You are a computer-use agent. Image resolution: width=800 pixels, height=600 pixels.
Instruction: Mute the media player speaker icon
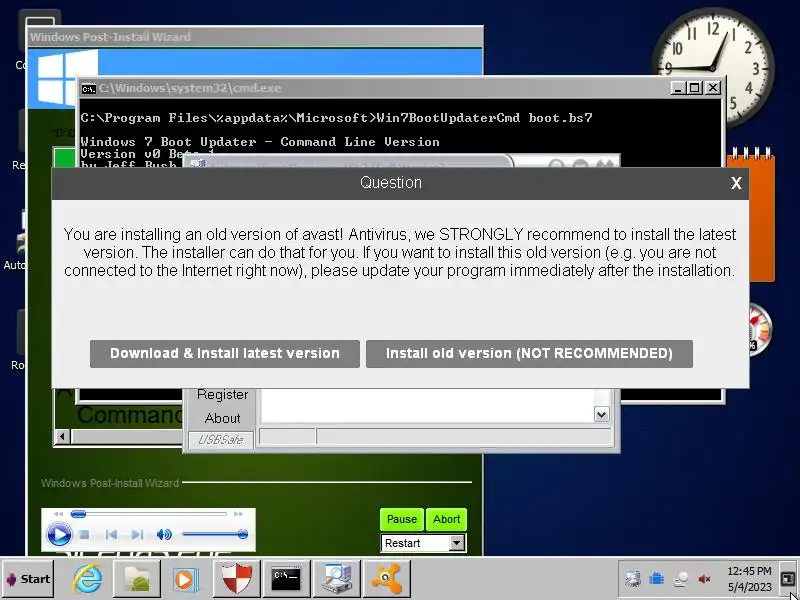pyautogui.click(x=164, y=535)
